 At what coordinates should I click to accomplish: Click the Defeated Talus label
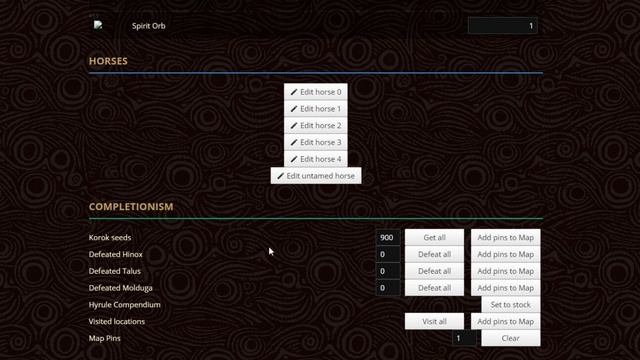[115, 271]
